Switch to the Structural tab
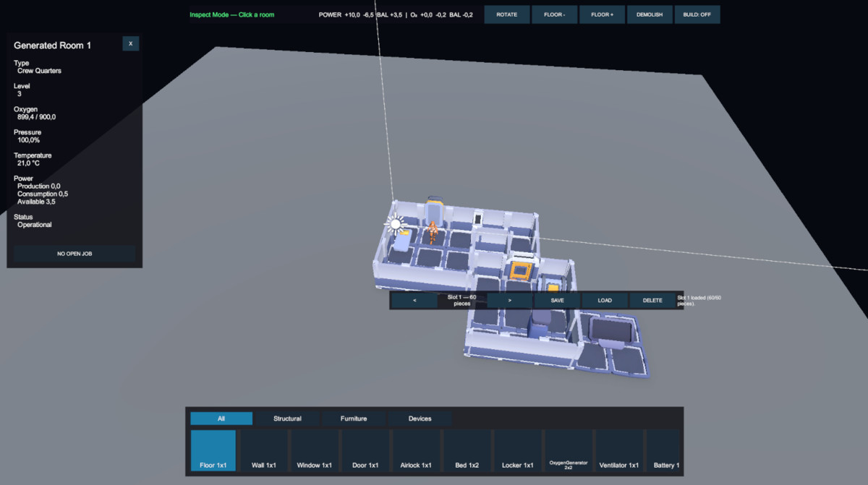The width and height of the screenshot is (868, 485). click(x=287, y=419)
